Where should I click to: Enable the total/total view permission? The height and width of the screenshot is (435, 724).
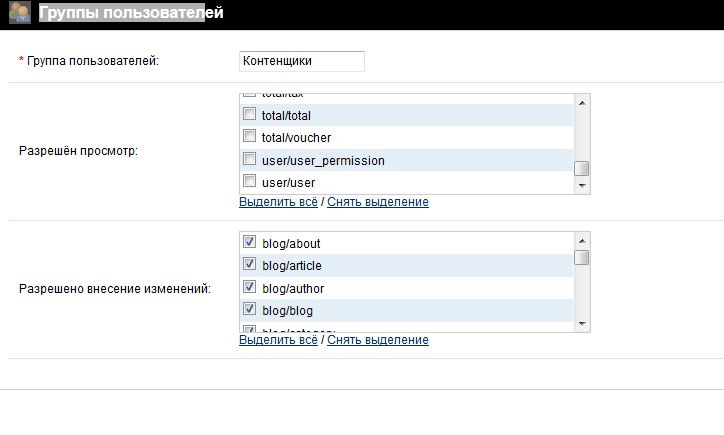[250, 115]
